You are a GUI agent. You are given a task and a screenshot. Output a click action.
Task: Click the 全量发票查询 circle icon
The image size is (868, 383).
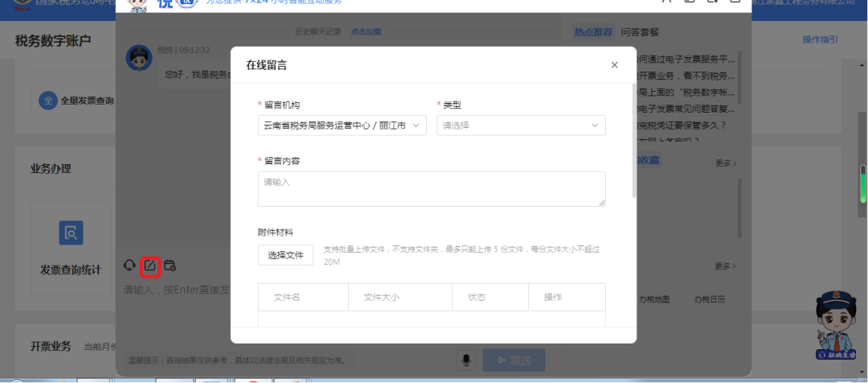point(48,101)
